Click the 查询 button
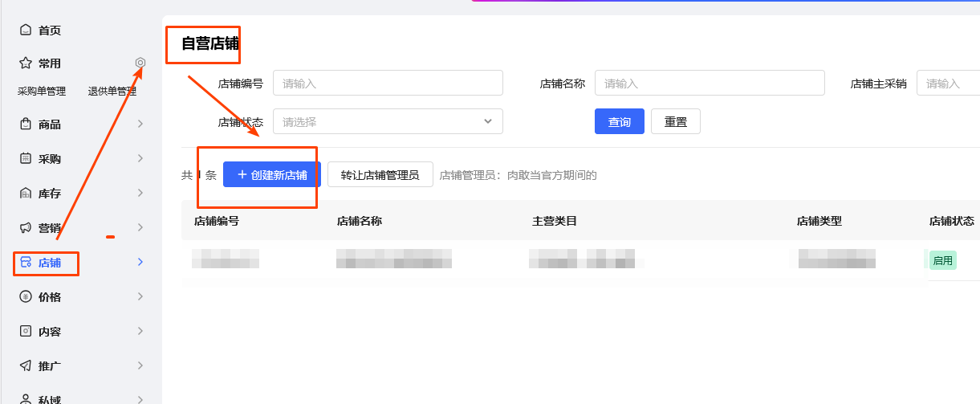Image resolution: width=980 pixels, height=404 pixels. click(x=619, y=122)
